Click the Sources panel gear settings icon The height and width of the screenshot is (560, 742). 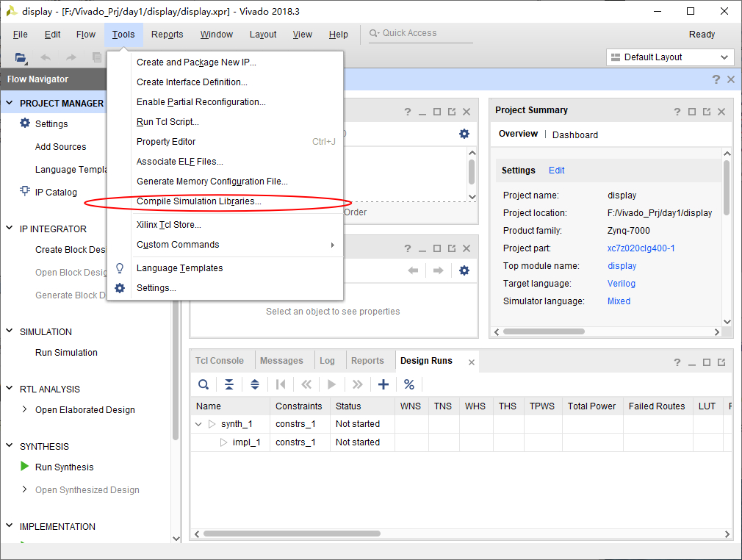point(464,134)
